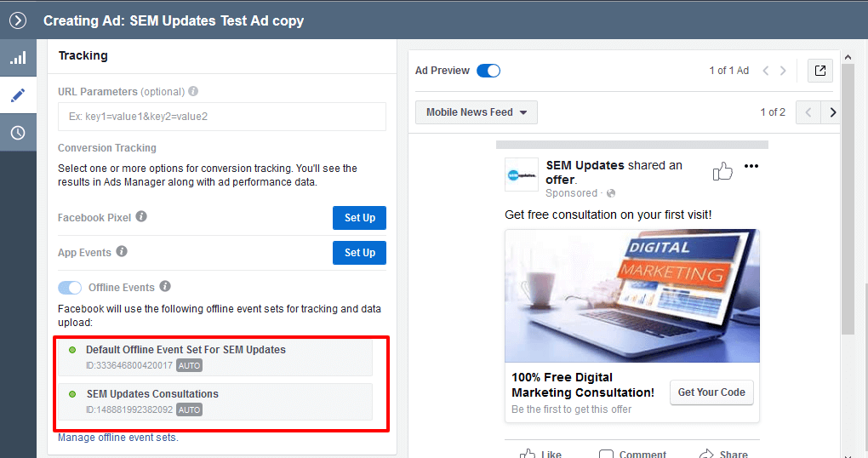The height and width of the screenshot is (458, 868).
Task: Click 'Get free consultation on your first visit!' text
Action: pos(608,215)
